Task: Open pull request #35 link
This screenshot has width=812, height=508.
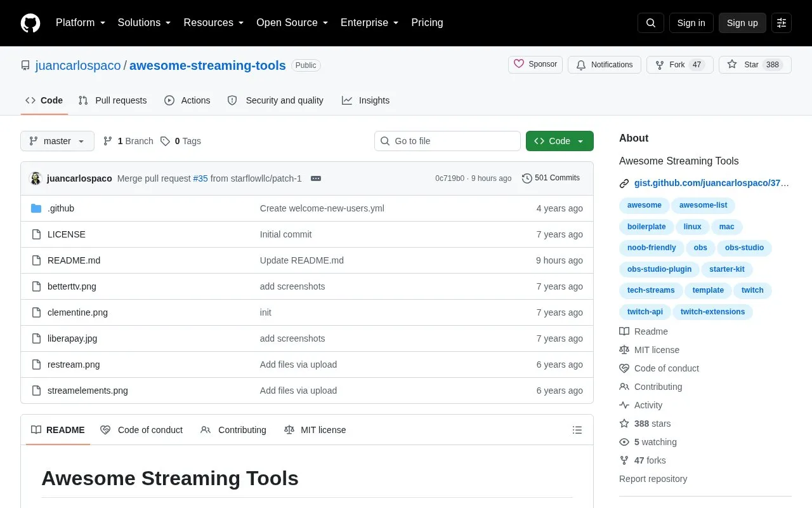Action: pyautogui.click(x=200, y=178)
